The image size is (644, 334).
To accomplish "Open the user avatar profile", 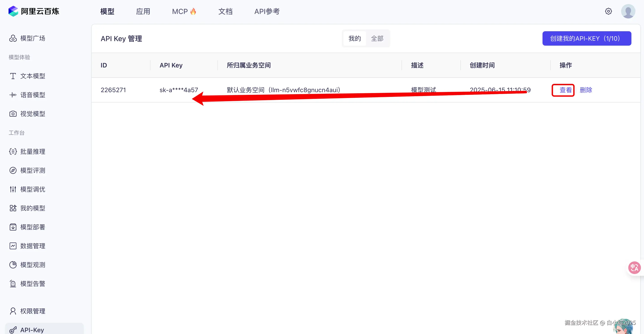I will (x=628, y=11).
